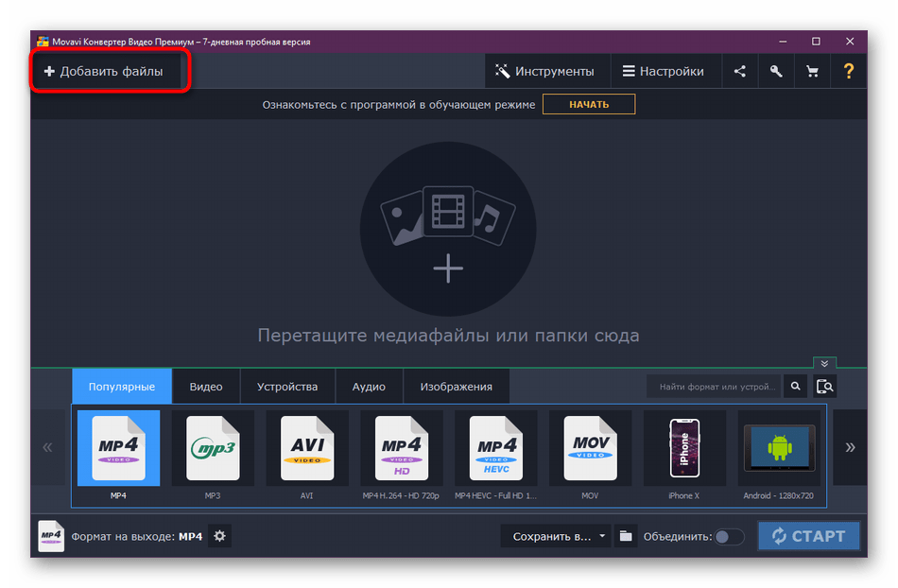The image size is (898, 588).
Task: Select the Android 1280x720 preset
Action: (779, 455)
